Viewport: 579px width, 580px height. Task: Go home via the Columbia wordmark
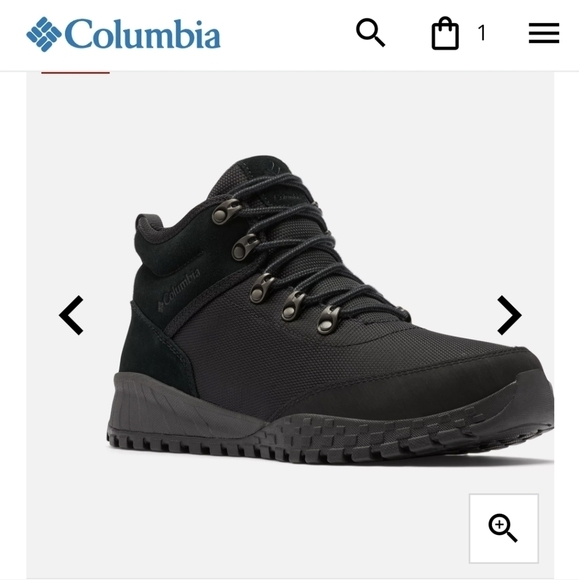pyautogui.click(x=142, y=34)
